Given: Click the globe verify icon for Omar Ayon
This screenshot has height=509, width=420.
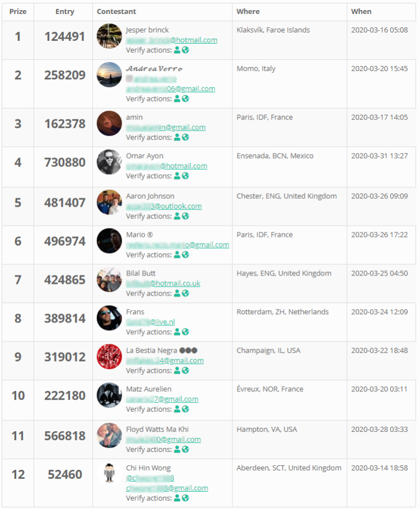Looking at the screenshot, I should pos(185,176).
